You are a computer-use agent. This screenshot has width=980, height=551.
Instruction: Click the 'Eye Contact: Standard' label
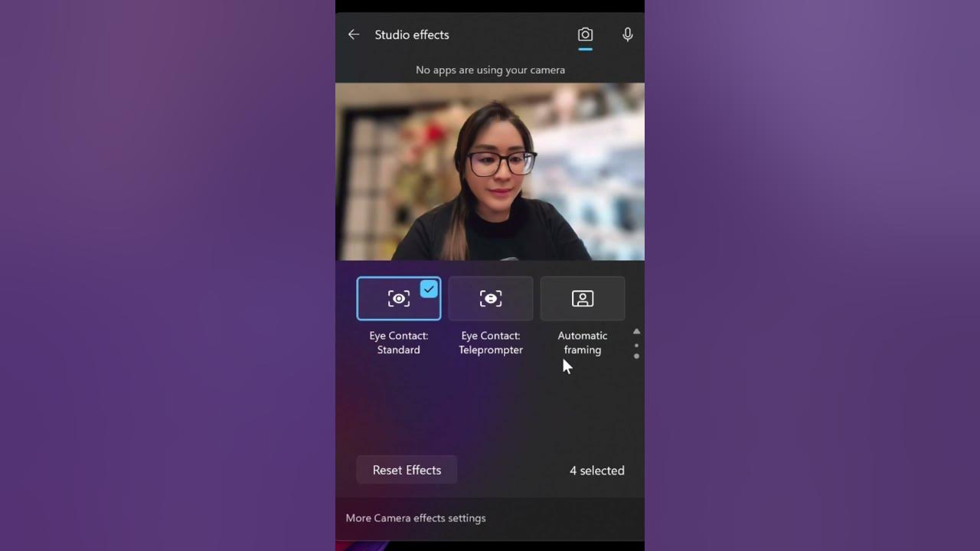(x=399, y=343)
